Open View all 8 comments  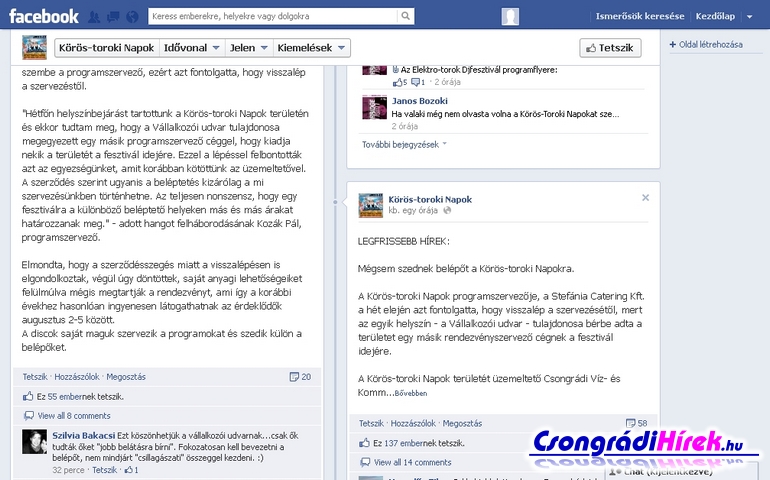click(74, 416)
